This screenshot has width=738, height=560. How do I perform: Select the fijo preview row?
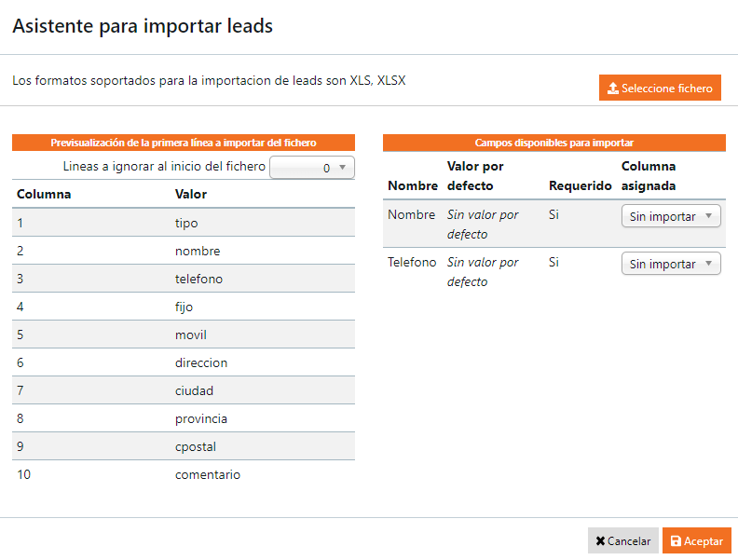coord(184,307)
